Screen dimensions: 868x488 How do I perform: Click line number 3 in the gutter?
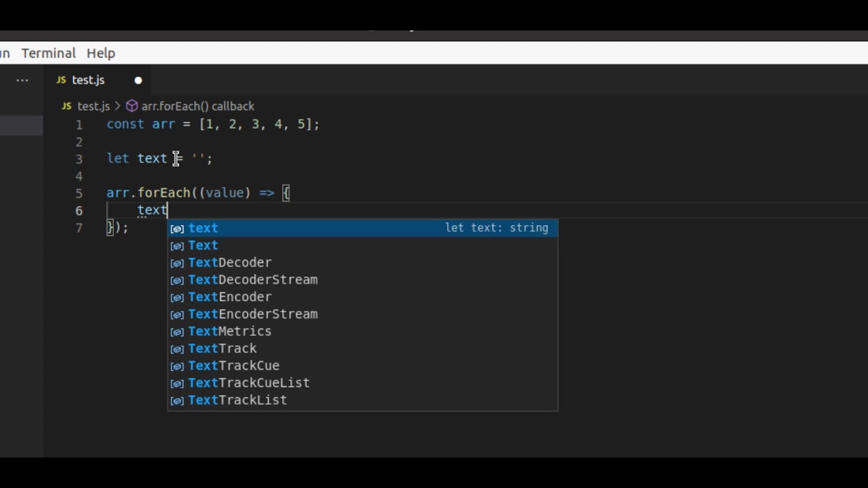point(79,159)
